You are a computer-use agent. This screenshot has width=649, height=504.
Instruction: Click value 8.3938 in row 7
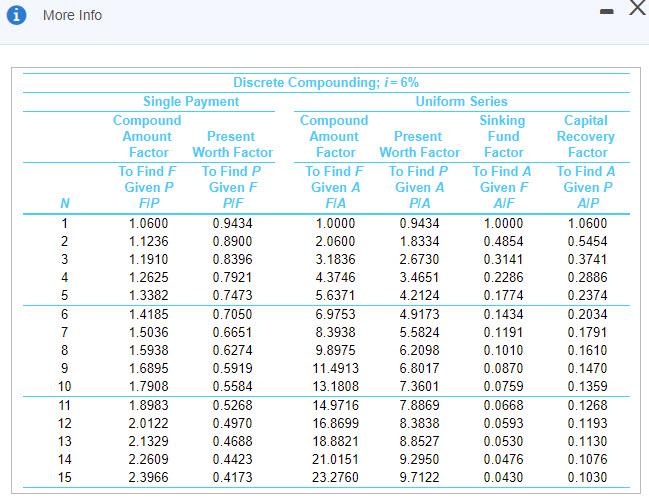(335, 332)
